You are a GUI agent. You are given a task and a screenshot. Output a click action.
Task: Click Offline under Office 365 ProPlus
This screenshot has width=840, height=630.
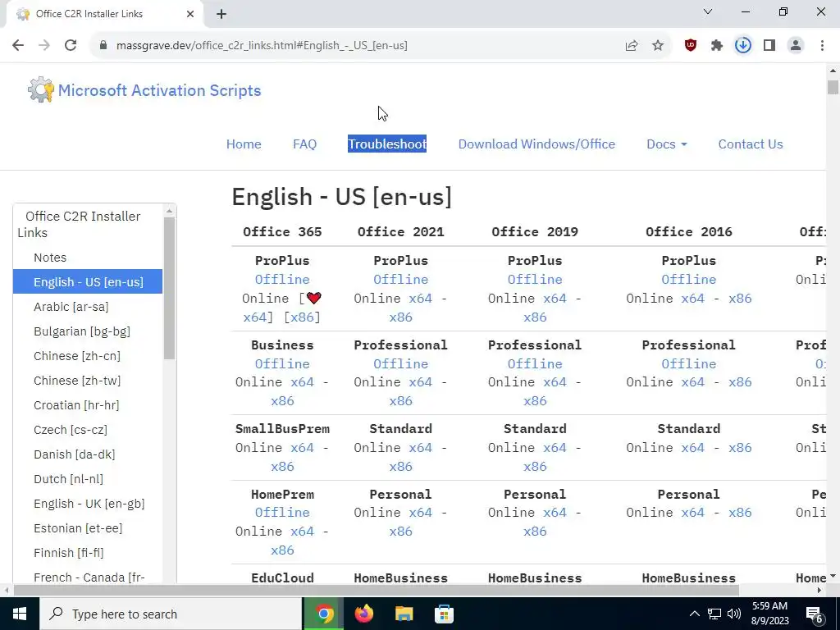(x=282, y=279)
